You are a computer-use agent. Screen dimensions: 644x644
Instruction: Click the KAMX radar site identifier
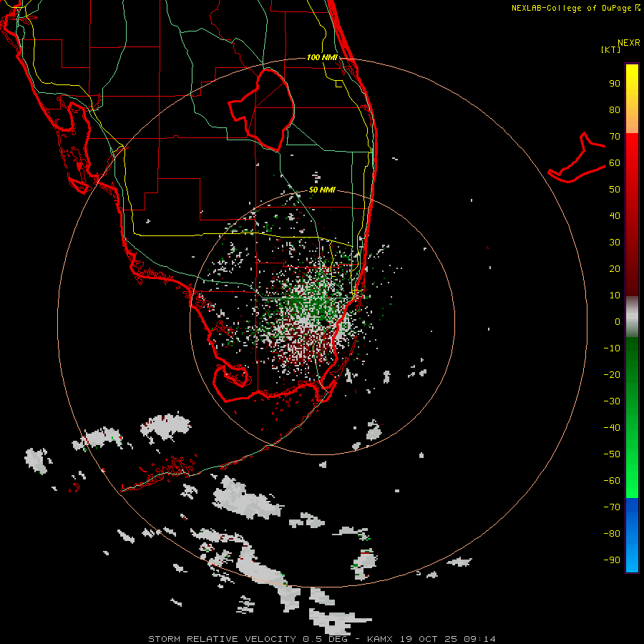tap(380, 639)
